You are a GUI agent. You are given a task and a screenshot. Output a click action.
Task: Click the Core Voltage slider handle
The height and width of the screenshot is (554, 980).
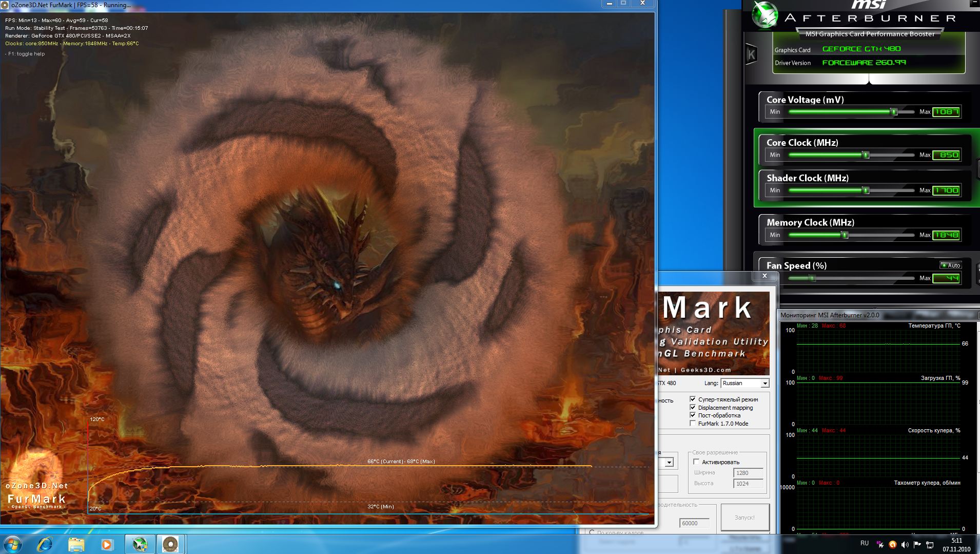pos(894,111)
